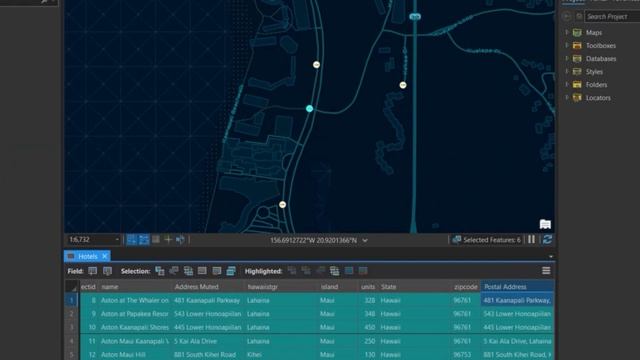Click the map bookmarks icon in map corner

coord(545,224)
